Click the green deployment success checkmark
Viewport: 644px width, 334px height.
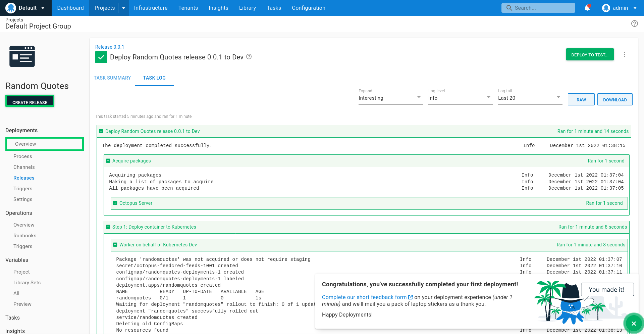[101, 57]
